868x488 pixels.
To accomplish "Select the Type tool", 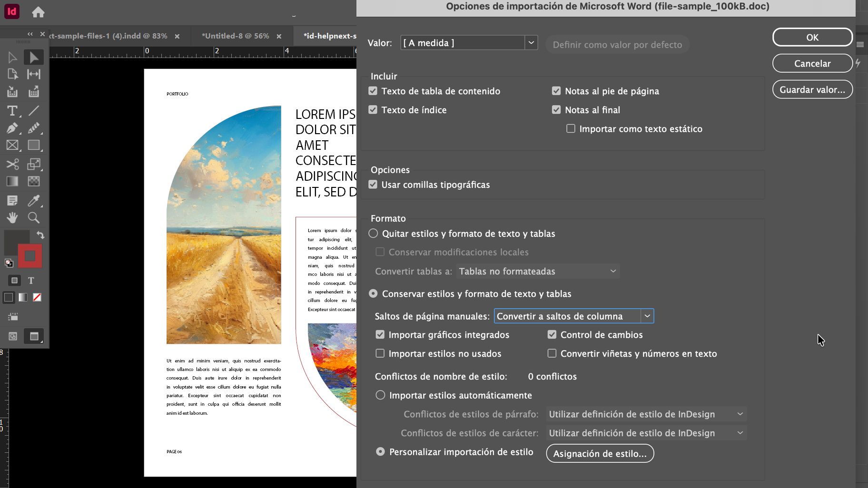I will click(x=12, y=111).
